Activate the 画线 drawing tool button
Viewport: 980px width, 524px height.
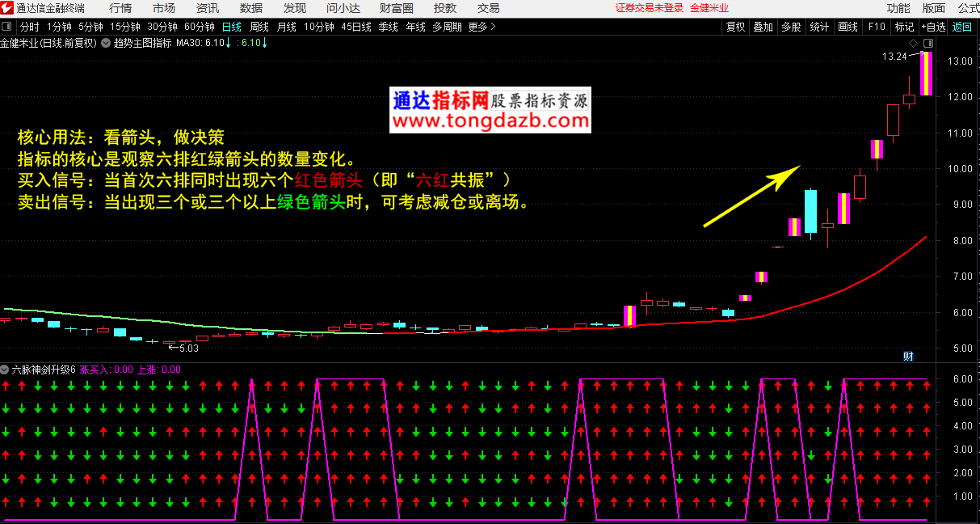(848, 27)
